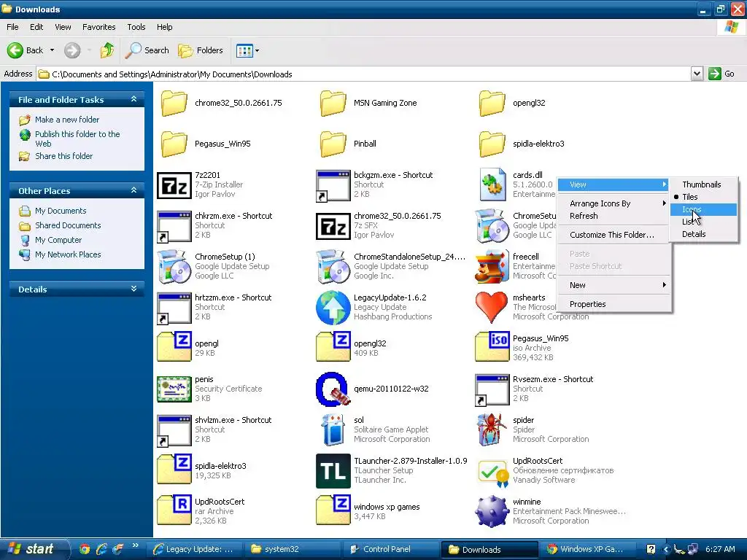Switch to Control Panel taskbar window
This screenshot has height=560, width=747.
pyautogui.click(x=391, y=550)
